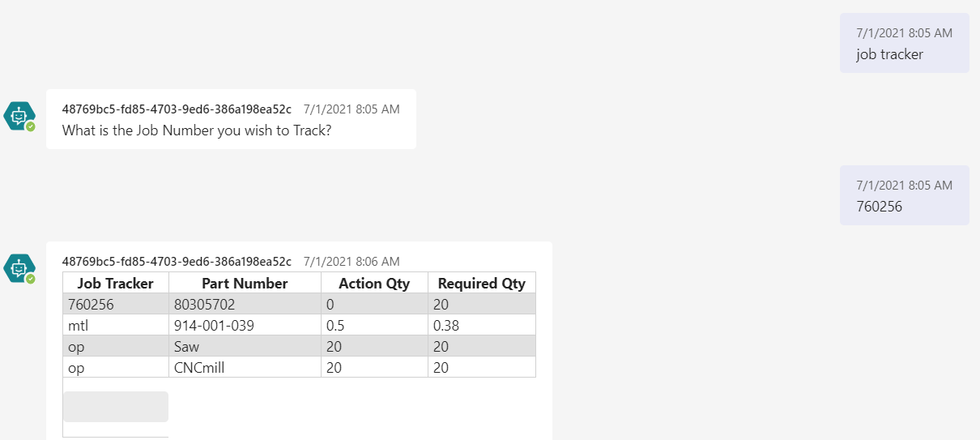Image resolution: width=980 pixels, height=440 pixels.
Task: Click the bot ID above the question message
Action: tap(177, 109)
